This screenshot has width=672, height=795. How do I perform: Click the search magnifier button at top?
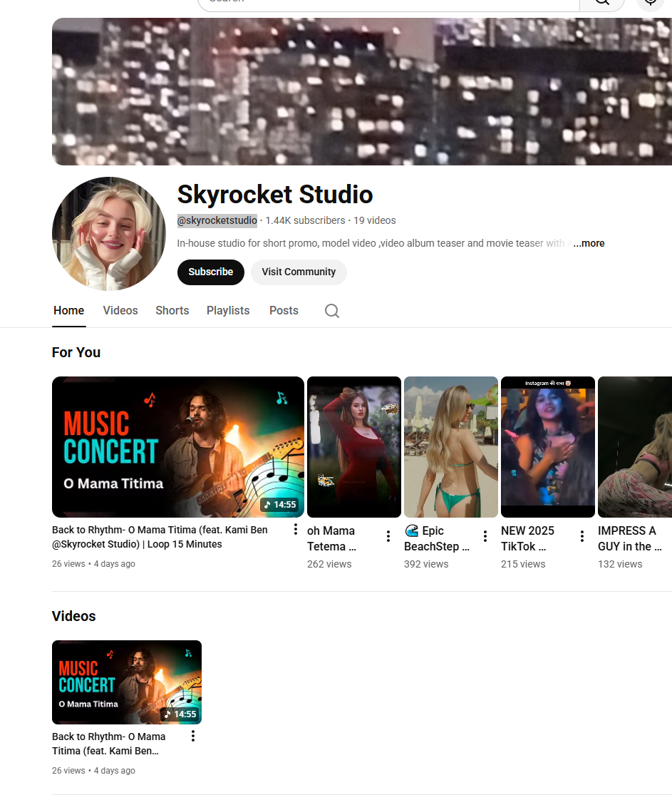click(602, 2)
